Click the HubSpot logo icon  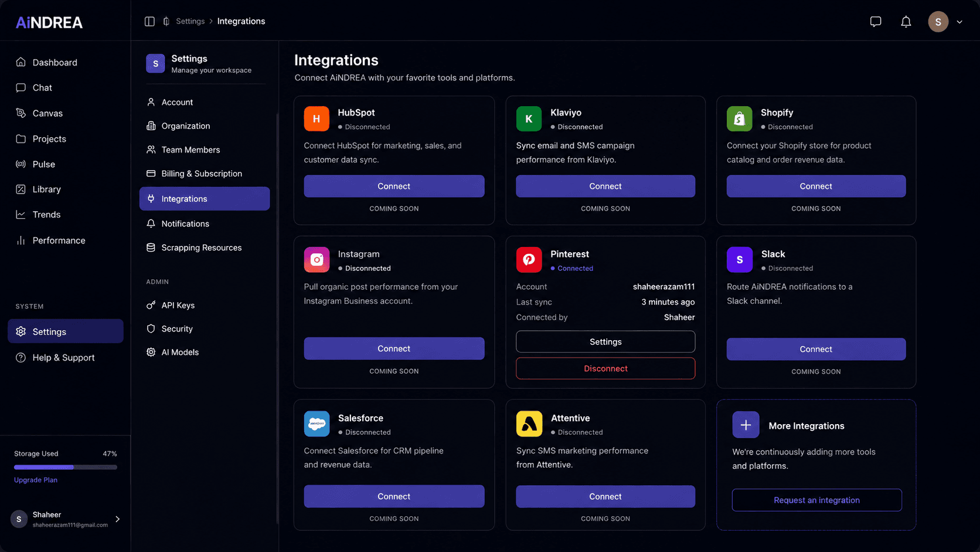tap(317, 118)
